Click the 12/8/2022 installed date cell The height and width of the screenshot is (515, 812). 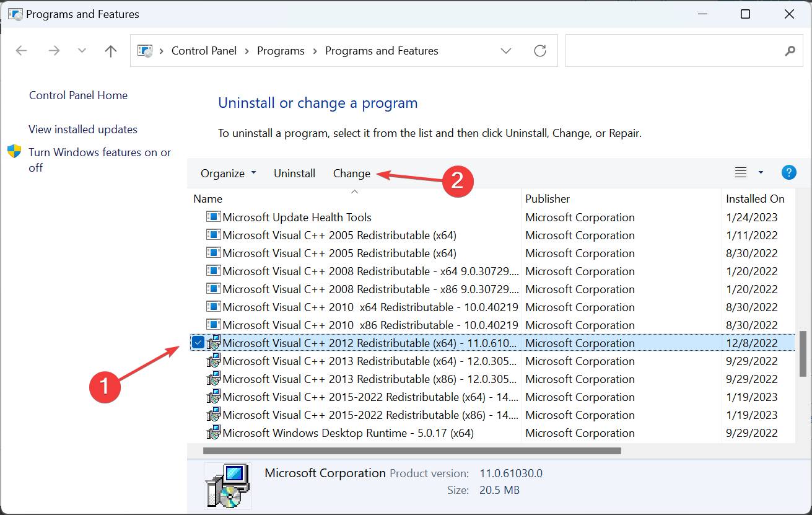pyautogui.click(x=752, y=343)
